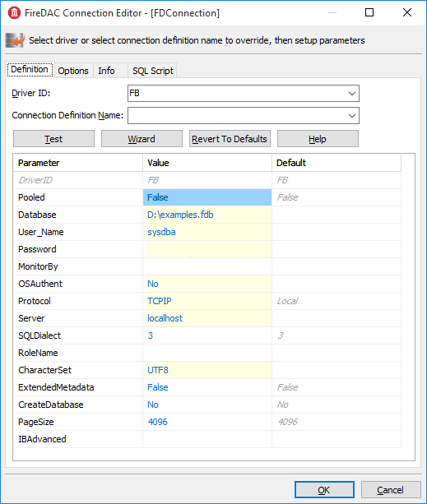Click the Server parameter label
427x504 pixels.
31,318
